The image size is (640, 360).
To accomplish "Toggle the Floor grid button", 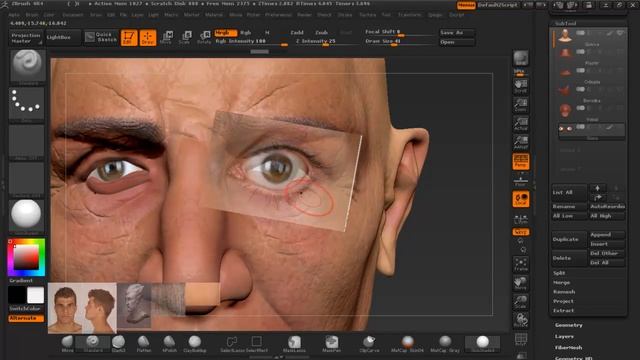I will click(520, 180).
